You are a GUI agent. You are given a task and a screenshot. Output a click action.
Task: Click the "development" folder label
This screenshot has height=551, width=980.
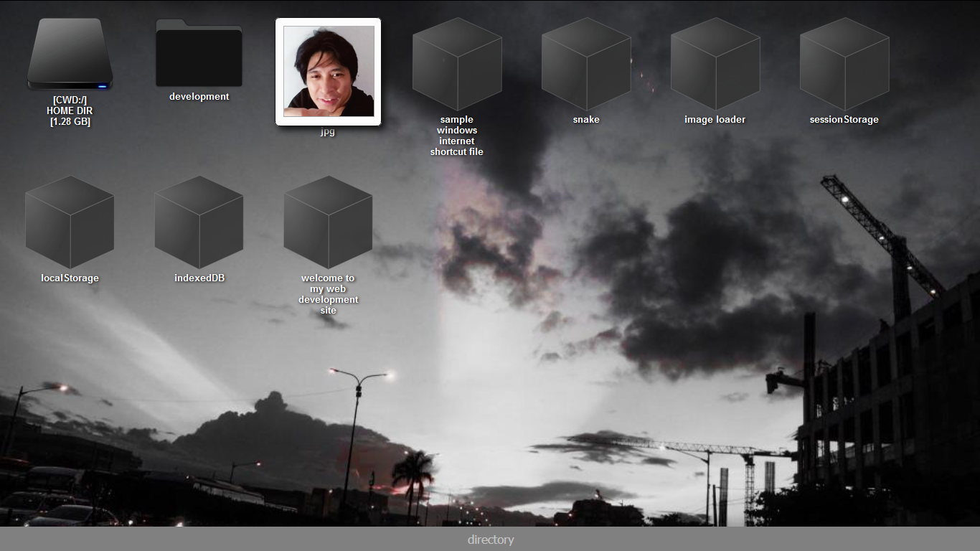199,97
